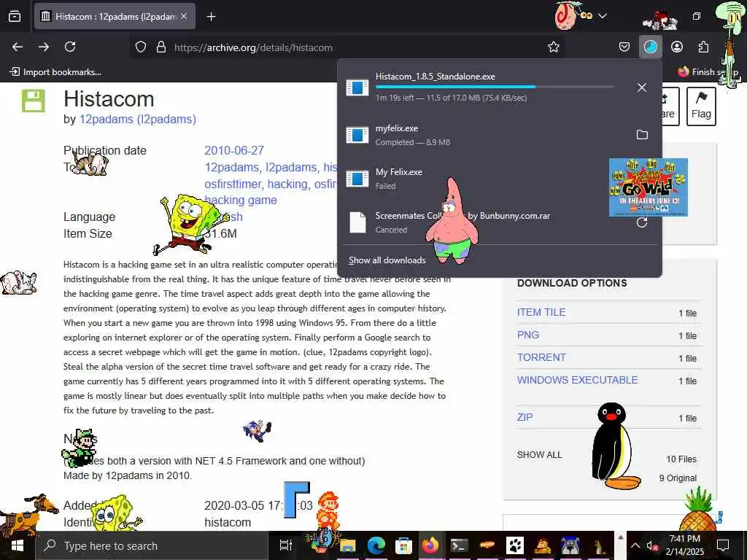Open Microsoft Store from the taskbar

pos(403,545)
